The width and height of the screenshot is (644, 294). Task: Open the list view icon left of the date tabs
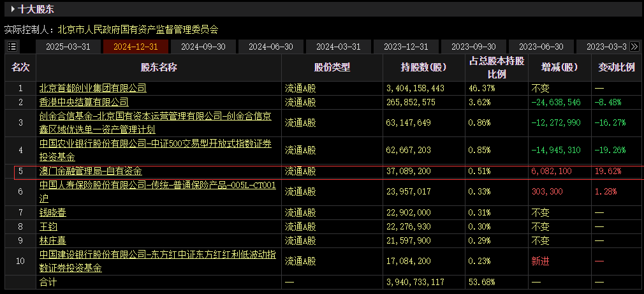[x=12, y=47]
